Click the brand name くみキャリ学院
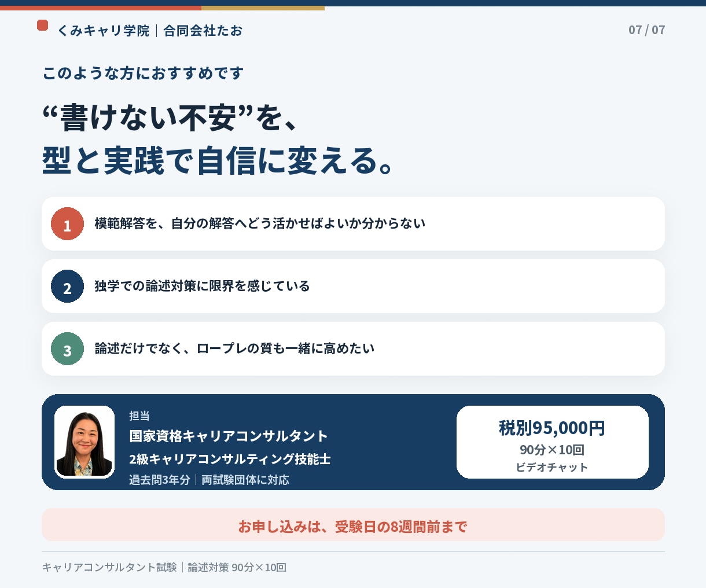706x588 pixels. coord(104,31)
